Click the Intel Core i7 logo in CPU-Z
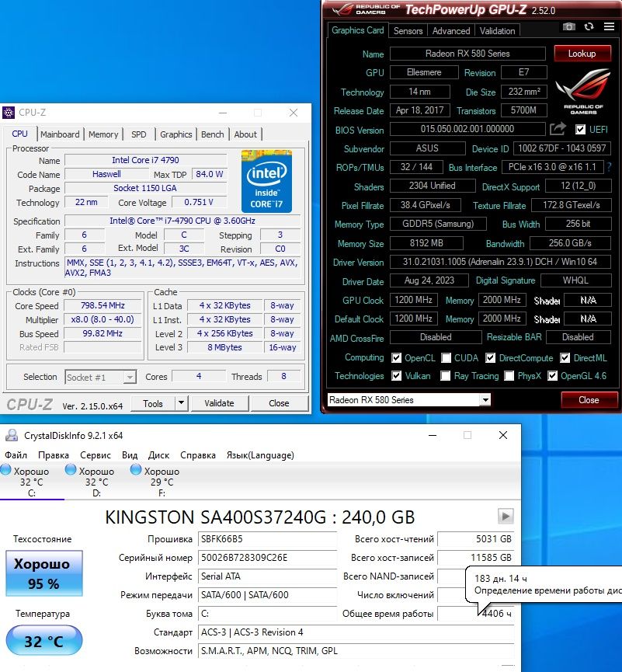 tap(266, 181)
